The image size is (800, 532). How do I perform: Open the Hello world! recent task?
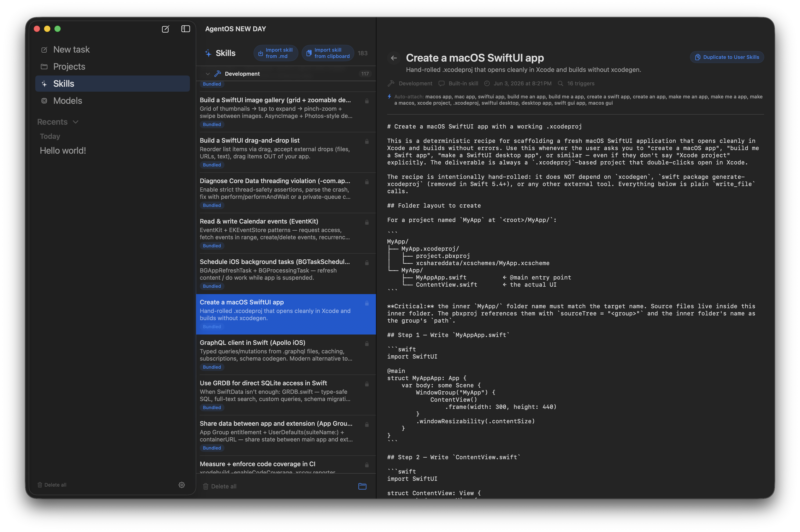tap(63, 150)
